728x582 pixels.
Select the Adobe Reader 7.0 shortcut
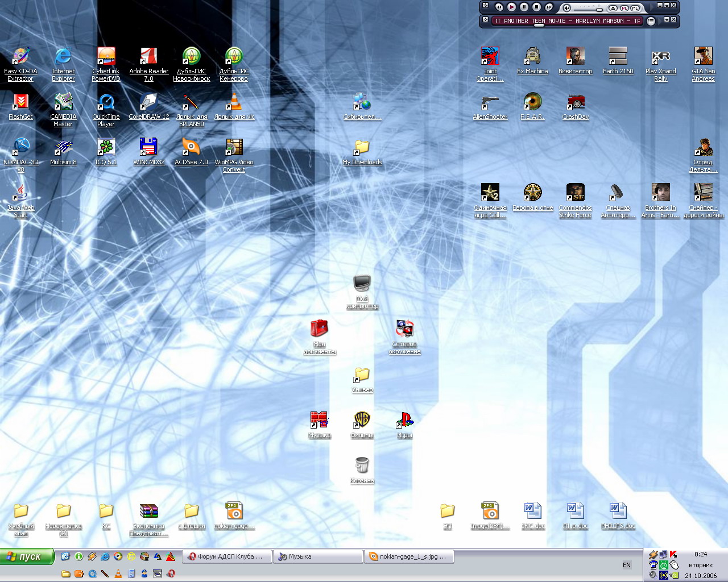(x=148, y=57)
